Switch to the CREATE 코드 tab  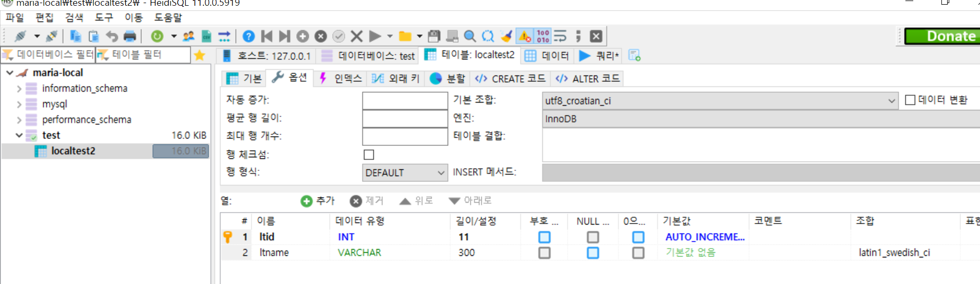(x=511, y=78)
